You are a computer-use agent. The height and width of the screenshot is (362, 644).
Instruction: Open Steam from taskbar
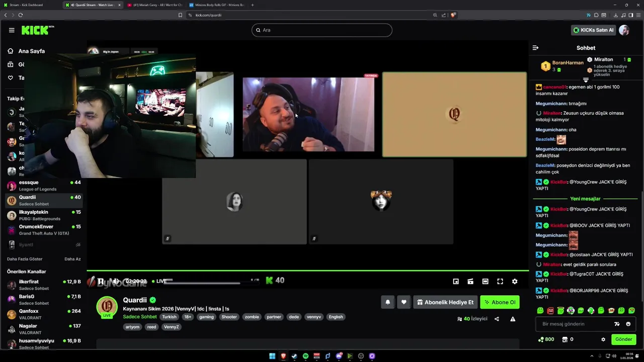[294, 356]
